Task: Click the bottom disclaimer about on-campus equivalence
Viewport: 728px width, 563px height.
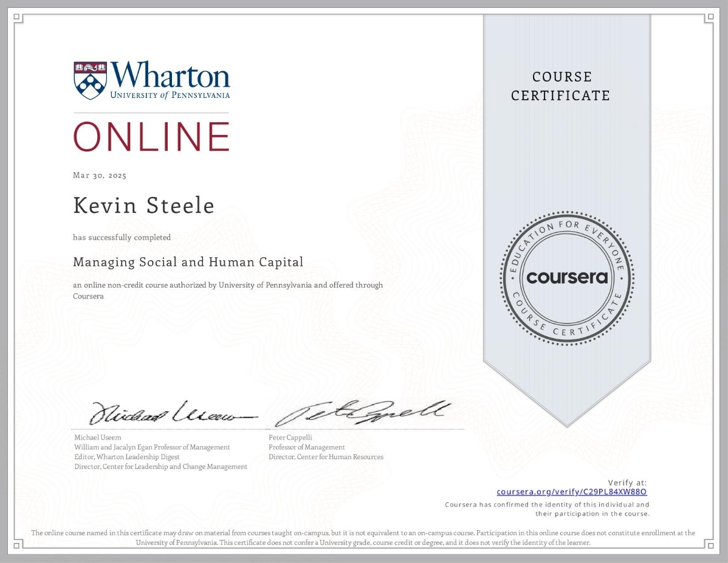Action: pyautogui.click(x=363, y=537)
